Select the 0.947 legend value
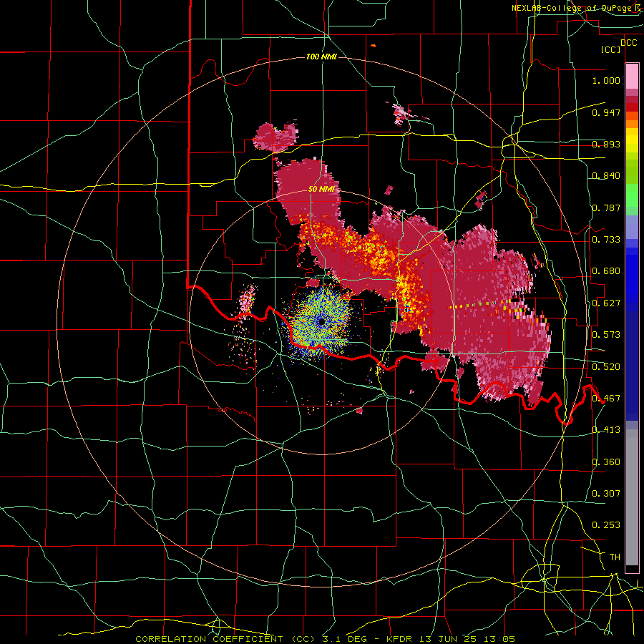 tap(606, 112)
